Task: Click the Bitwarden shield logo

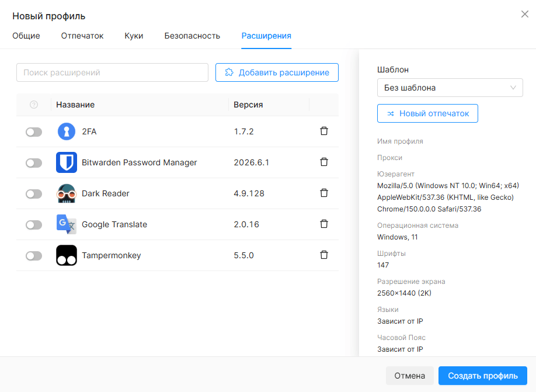Action: click(67, 162)
